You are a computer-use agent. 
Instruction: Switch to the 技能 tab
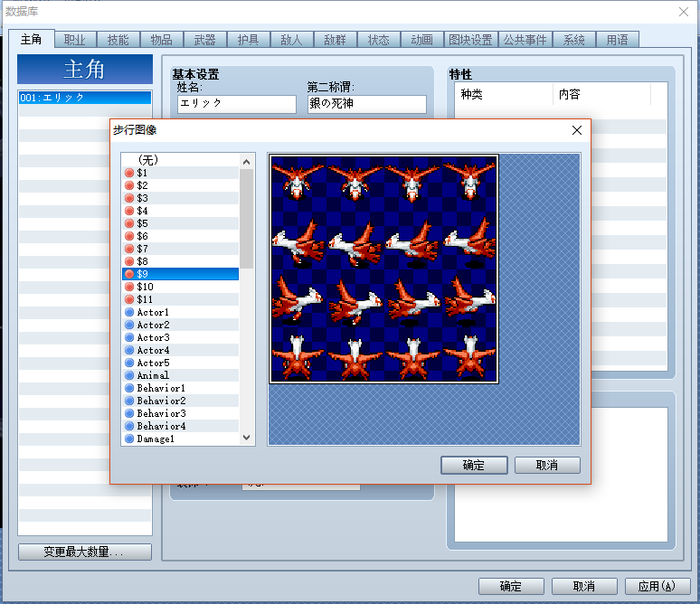pyautogui.click(x=118, y=40)
